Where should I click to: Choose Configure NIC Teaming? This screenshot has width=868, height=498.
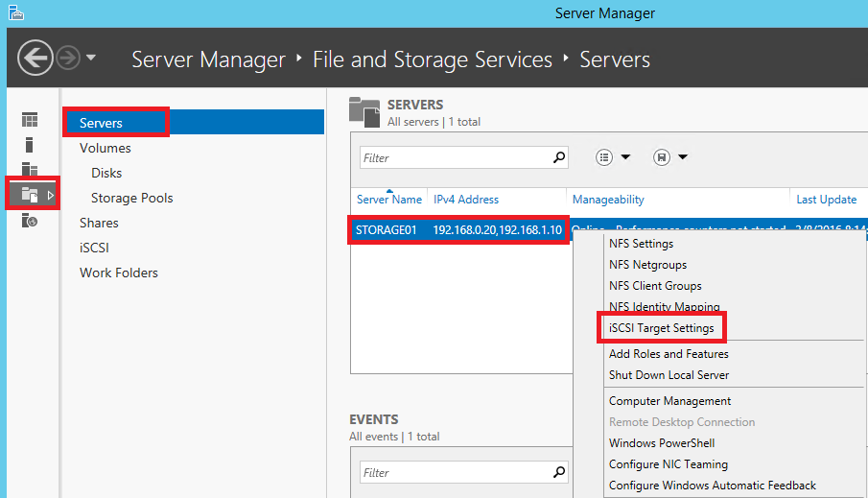pyautogui.click(x=669, y=464)
